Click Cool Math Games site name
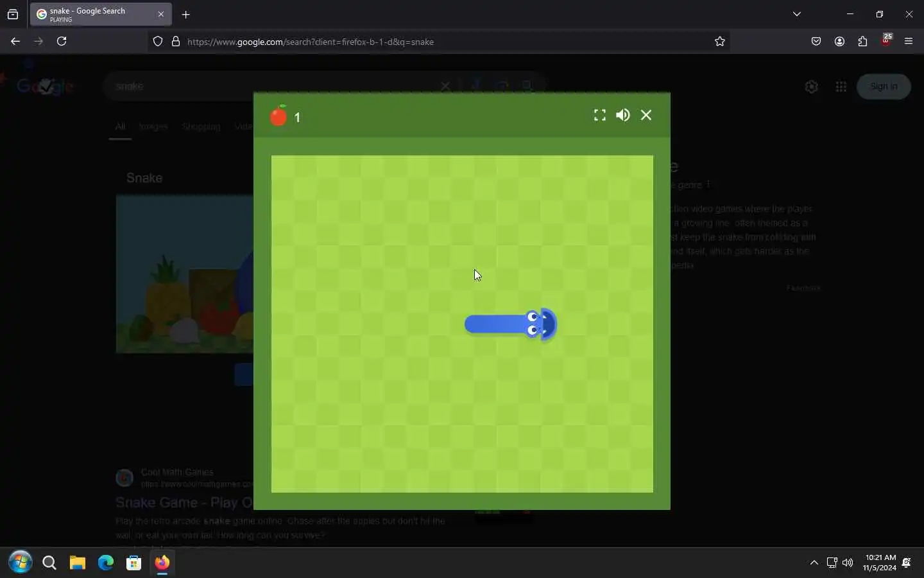Viewport: 924px width, 578px height. coord(177,472)
